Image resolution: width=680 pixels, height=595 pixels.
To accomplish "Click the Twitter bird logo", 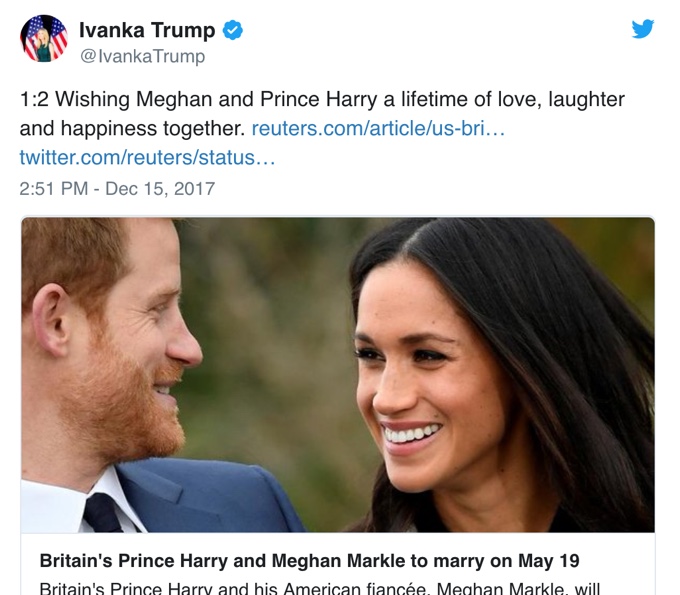I will (x=643, y=29).
